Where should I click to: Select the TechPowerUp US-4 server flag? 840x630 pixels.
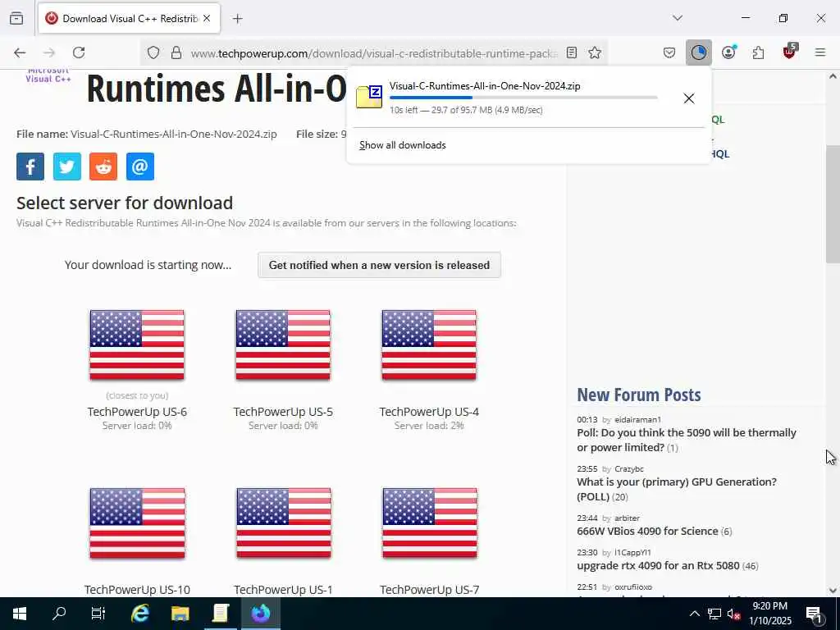[x=429, y=345]
